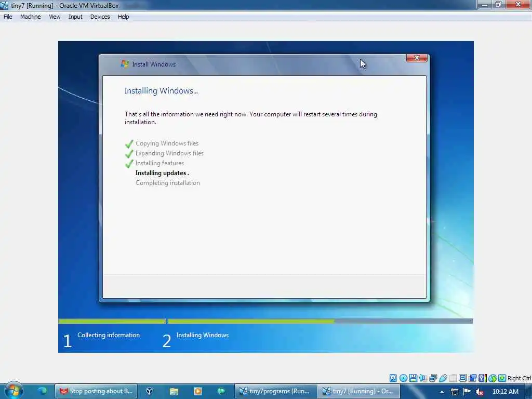Click the Install Windows title icon

pyautogui.click(x=125, y=64)
